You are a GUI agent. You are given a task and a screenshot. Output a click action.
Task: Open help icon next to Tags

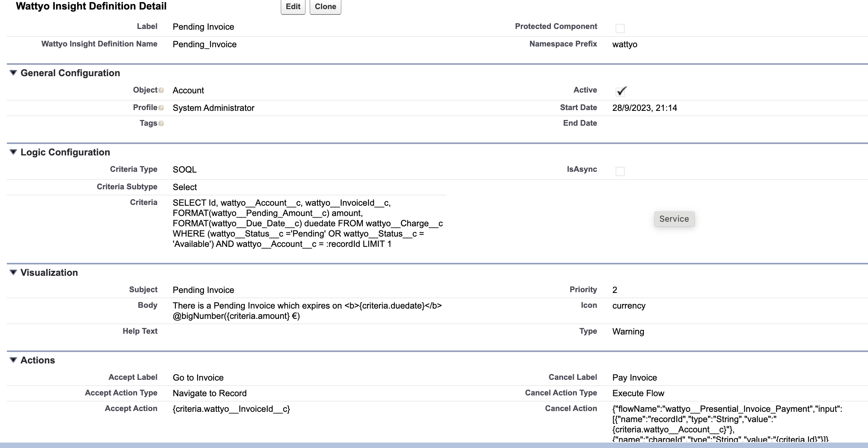click(x=161, y=124)
